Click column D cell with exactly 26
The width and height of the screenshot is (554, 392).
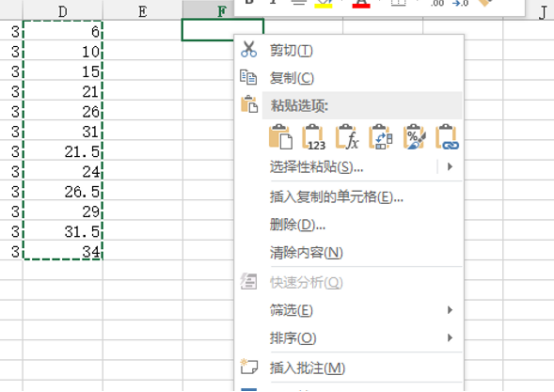tap(63, 111)
